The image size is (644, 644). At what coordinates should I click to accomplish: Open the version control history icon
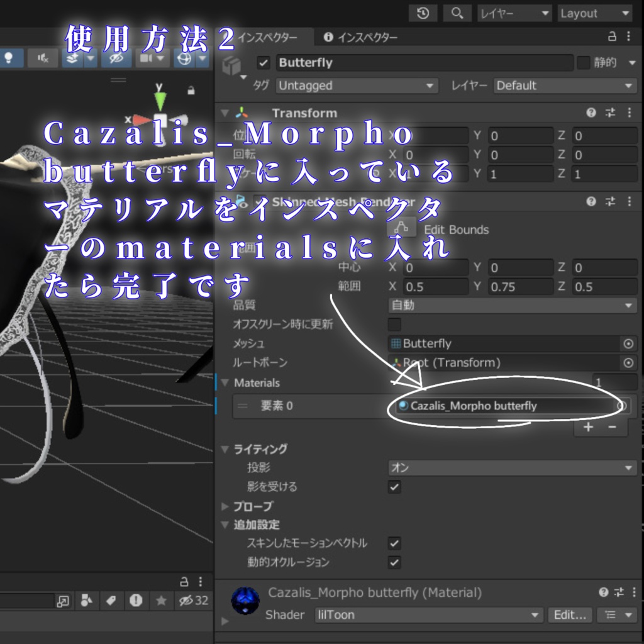coord(423,13)
